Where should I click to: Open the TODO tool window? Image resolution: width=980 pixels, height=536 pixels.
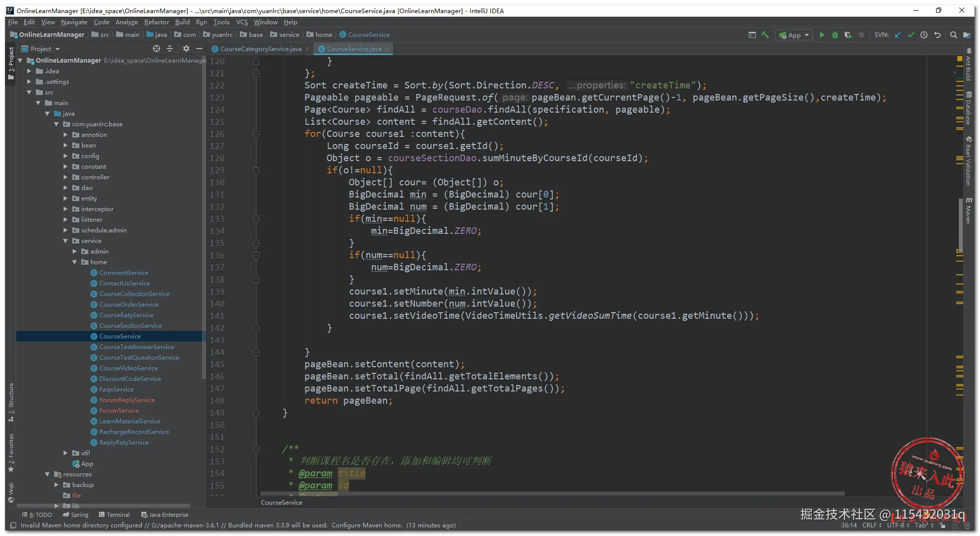click(x=37, y=515)
